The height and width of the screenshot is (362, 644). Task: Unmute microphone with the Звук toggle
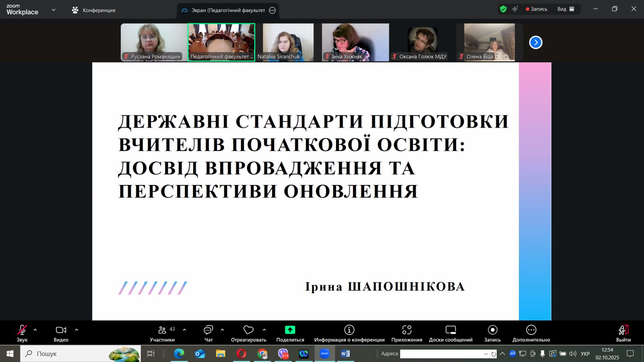click(22, 330)
